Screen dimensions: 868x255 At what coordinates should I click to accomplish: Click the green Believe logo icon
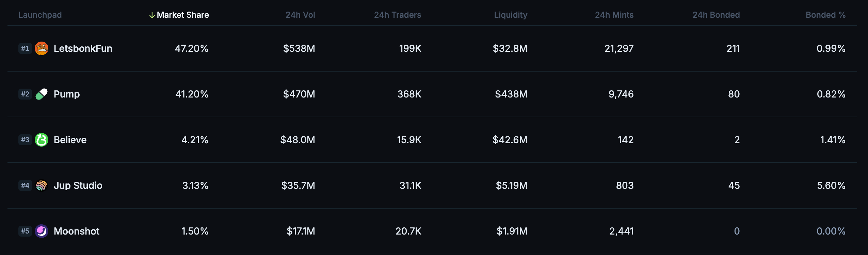(42, 140)
